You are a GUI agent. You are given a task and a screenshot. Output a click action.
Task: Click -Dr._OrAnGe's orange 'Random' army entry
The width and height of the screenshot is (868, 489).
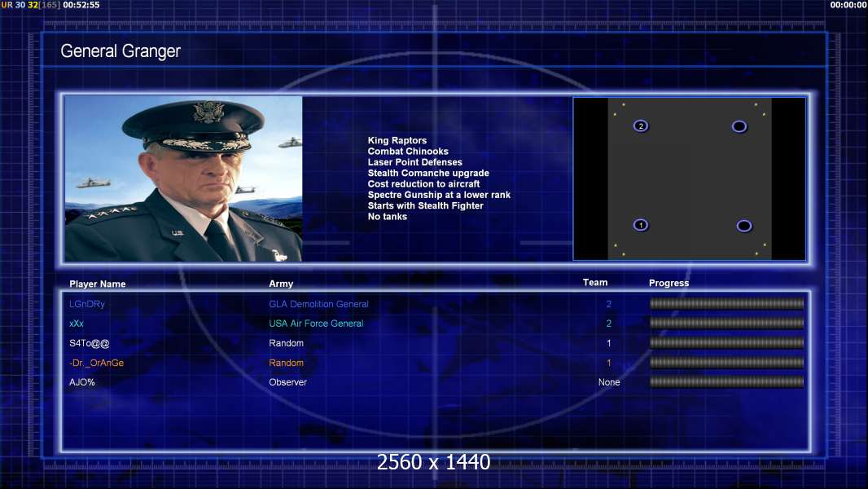pos(286,363)
